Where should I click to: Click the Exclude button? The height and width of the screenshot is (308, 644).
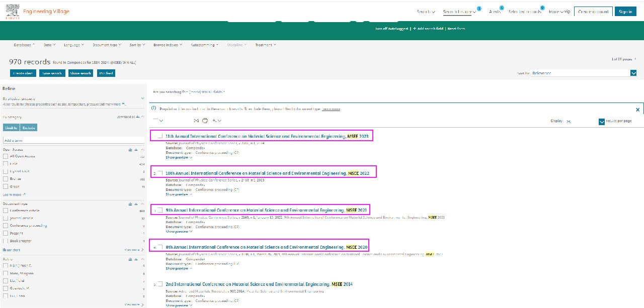[x=29, y=128]
